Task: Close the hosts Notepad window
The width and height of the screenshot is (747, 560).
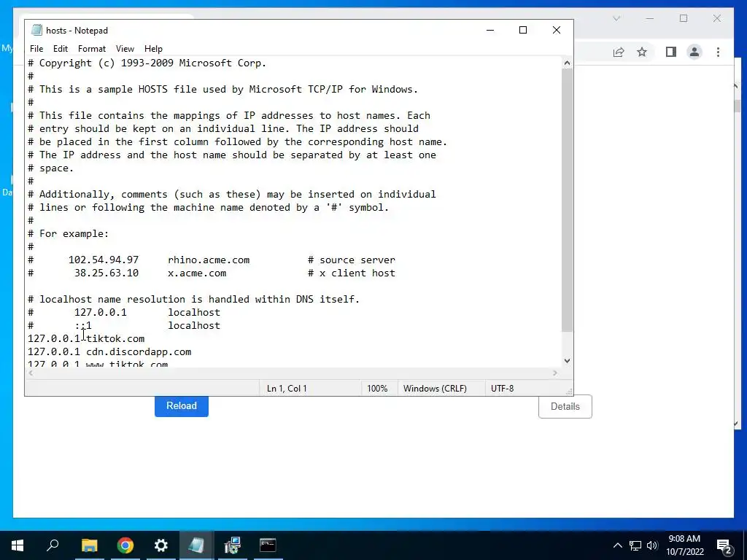Action: click(557, 30)
